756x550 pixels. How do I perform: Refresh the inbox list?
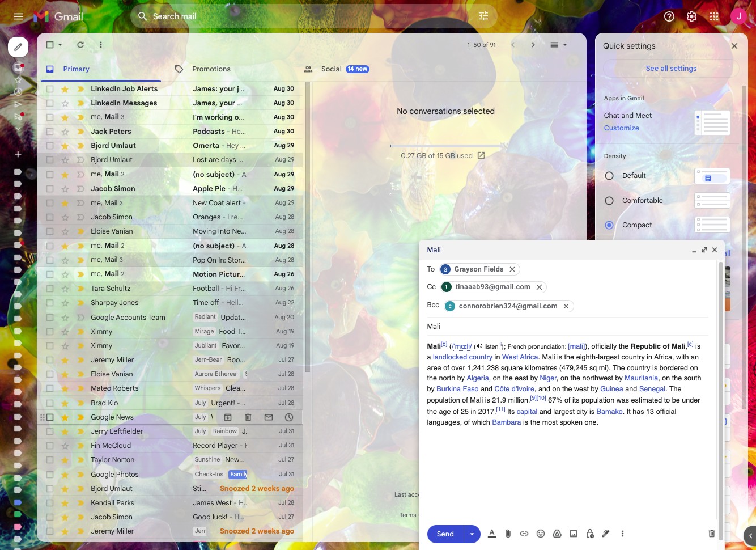(x=80, y=45)
